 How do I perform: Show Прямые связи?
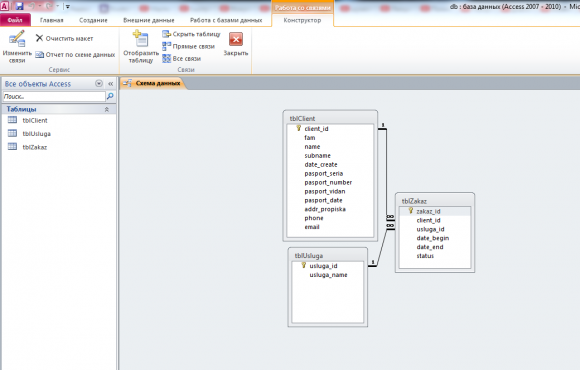point(188,46)
